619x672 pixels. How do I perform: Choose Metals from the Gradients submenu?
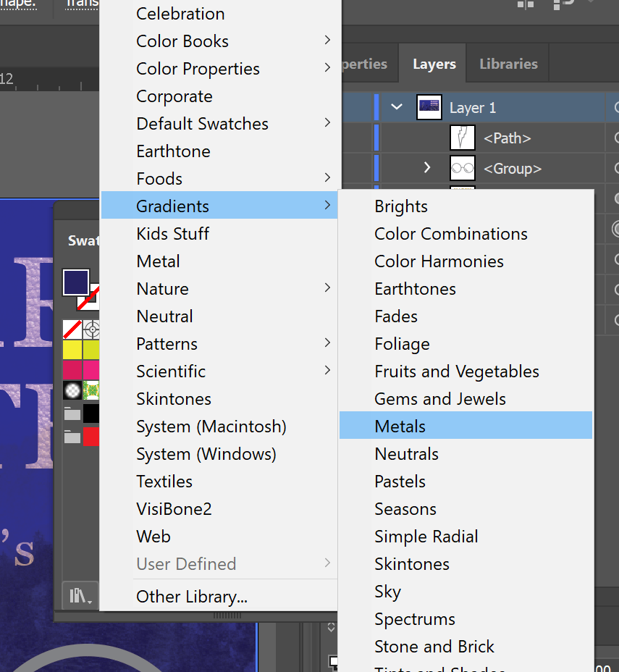pos(400,426)
